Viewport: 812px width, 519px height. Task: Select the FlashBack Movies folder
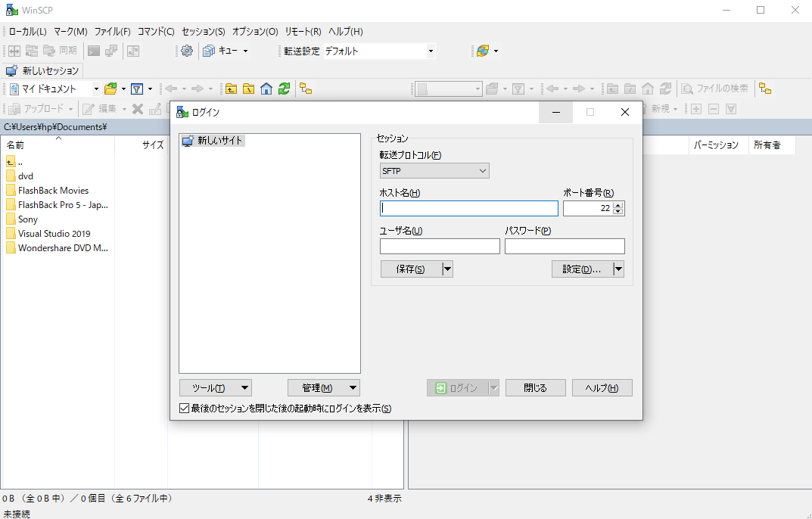pos(53,191)
